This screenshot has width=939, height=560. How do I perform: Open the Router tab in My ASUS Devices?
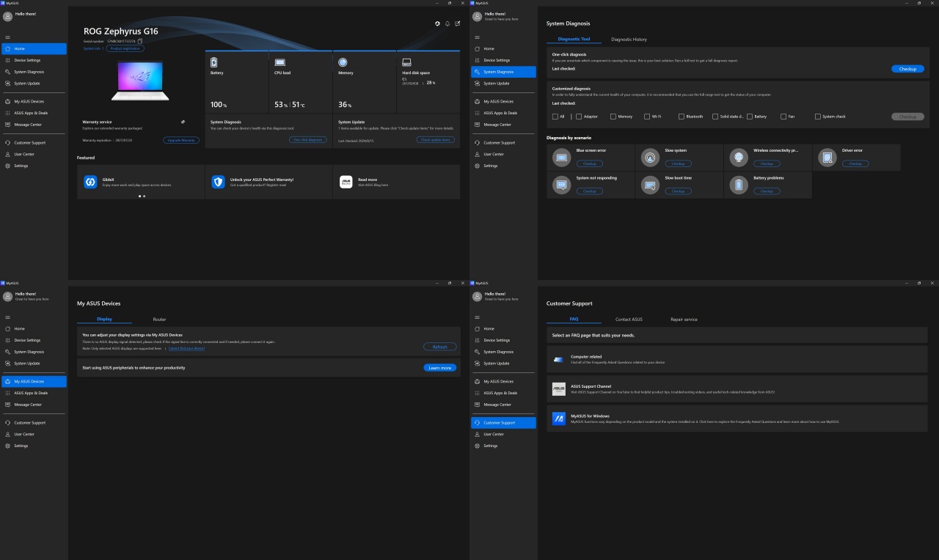point(159,320)
